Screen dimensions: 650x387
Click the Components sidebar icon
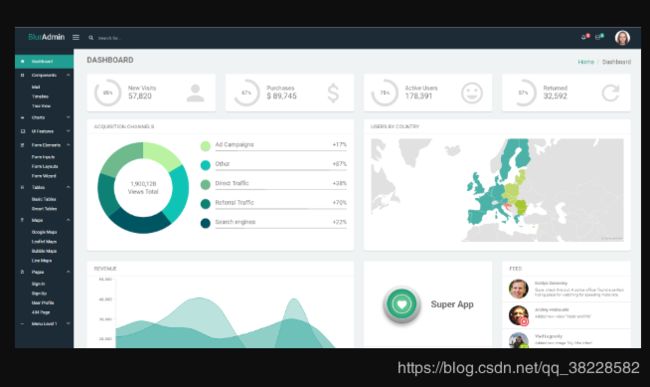[22, 75]
